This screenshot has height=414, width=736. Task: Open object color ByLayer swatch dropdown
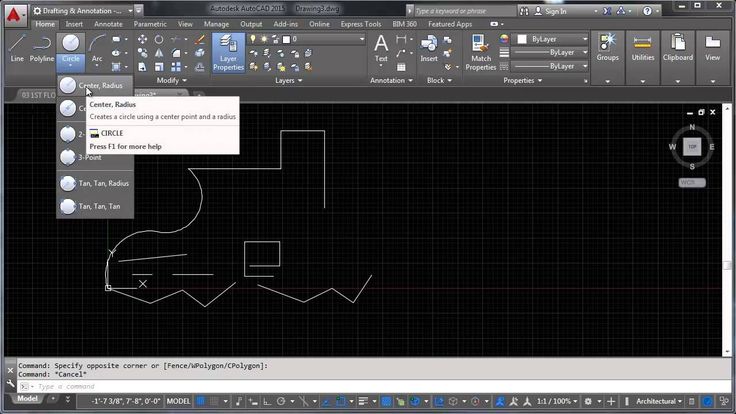pos(552,39)
